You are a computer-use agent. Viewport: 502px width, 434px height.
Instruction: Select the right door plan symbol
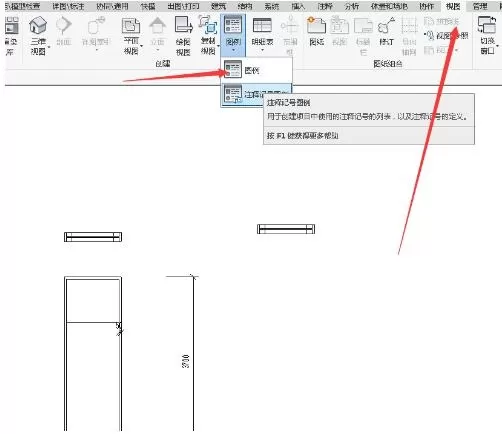[x=286, y=229]
